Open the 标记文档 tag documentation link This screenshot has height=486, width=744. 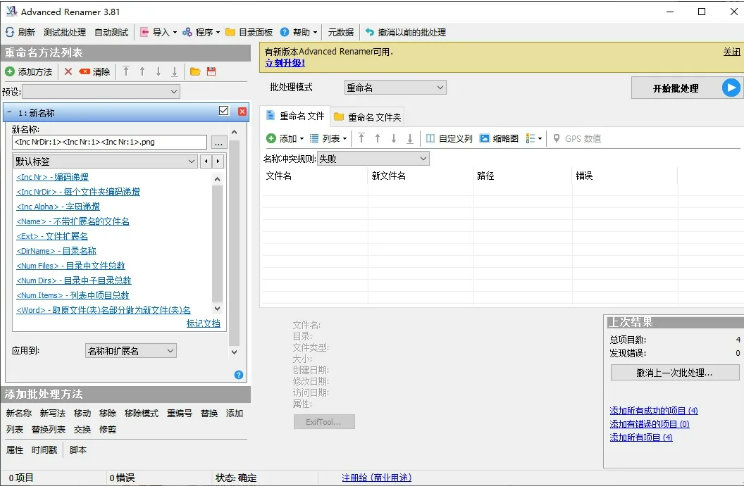click(x=203, y=323)
